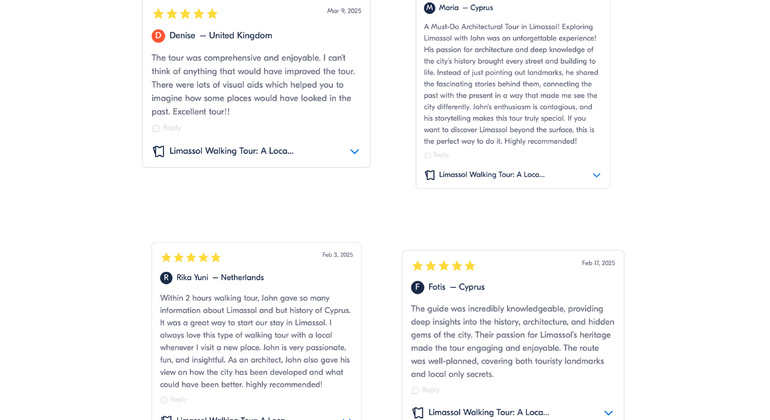Expand the tour chevron in Fotis's review
This screenshot has height=420, width=770.
[608, 412]
